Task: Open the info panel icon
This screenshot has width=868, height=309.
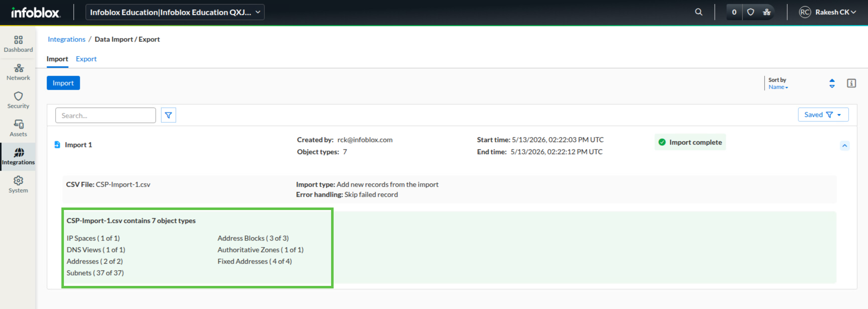Action: coord(851,83)
